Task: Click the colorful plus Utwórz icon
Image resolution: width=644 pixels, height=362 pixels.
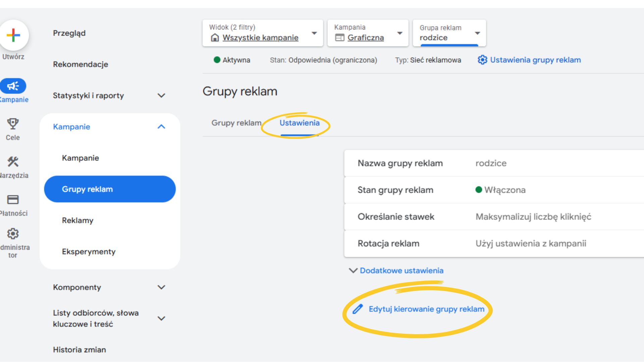Action: click(x=13, y=35)
